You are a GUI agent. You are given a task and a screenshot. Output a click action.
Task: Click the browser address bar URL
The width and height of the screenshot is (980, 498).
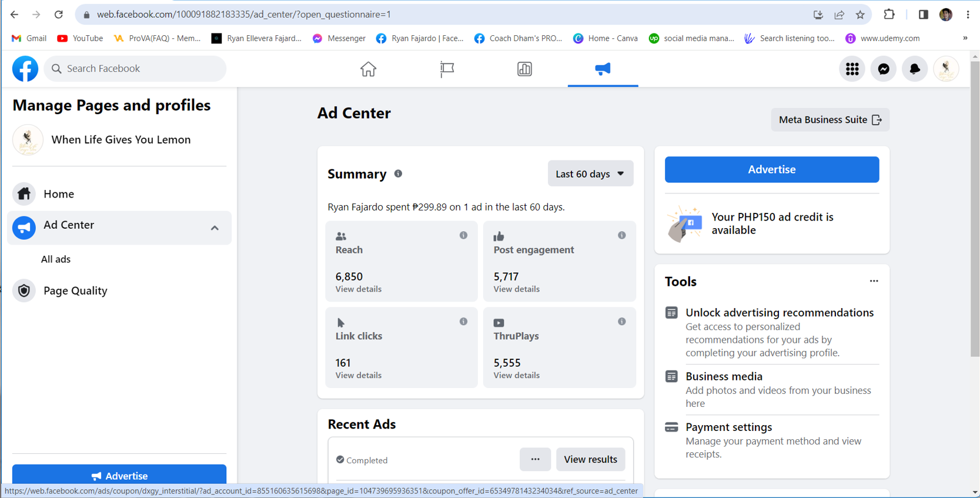click(244, 15)
